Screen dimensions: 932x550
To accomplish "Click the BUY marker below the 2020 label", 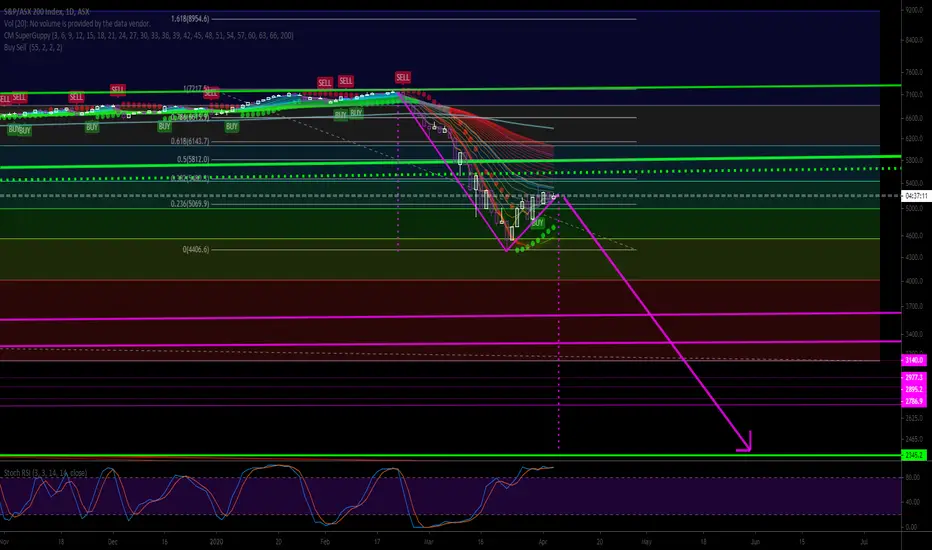I will click(x=231, y=127).
